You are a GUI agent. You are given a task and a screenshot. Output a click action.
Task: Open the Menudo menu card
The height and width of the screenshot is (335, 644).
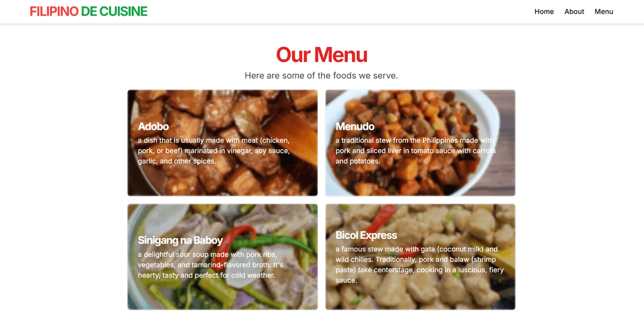[x=420, y=143]
